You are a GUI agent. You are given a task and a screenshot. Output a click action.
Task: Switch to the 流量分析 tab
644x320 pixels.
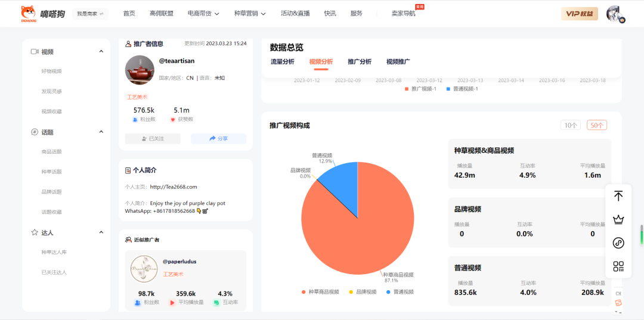(x=283, y=62)
